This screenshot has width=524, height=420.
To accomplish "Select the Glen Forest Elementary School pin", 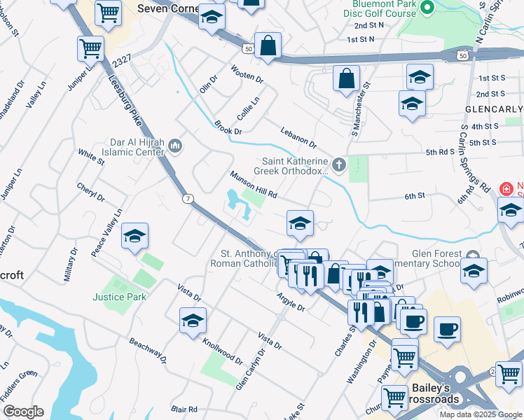I will [472, 255].
